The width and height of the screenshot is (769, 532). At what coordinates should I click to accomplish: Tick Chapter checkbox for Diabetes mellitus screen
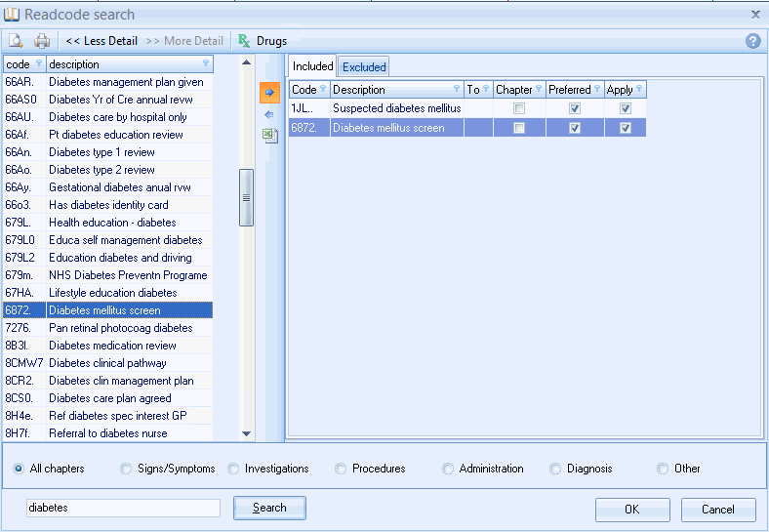519,128
